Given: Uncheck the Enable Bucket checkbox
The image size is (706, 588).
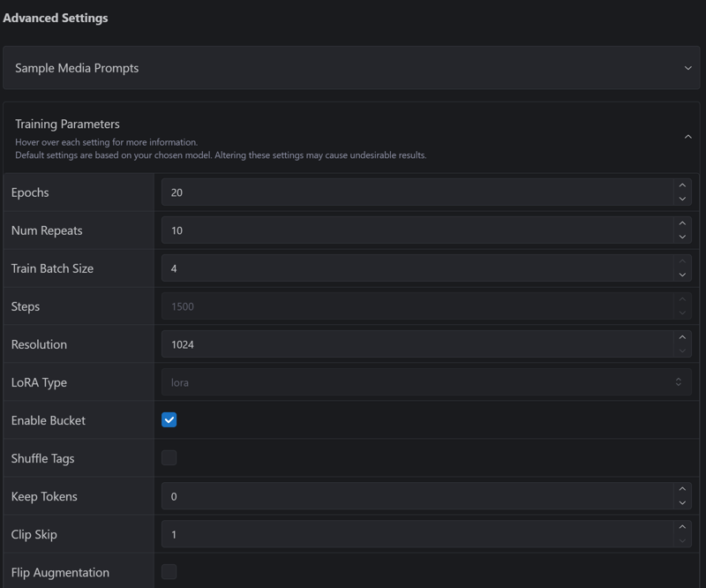Looking at the screenshot, I should (x=169, y=420).
